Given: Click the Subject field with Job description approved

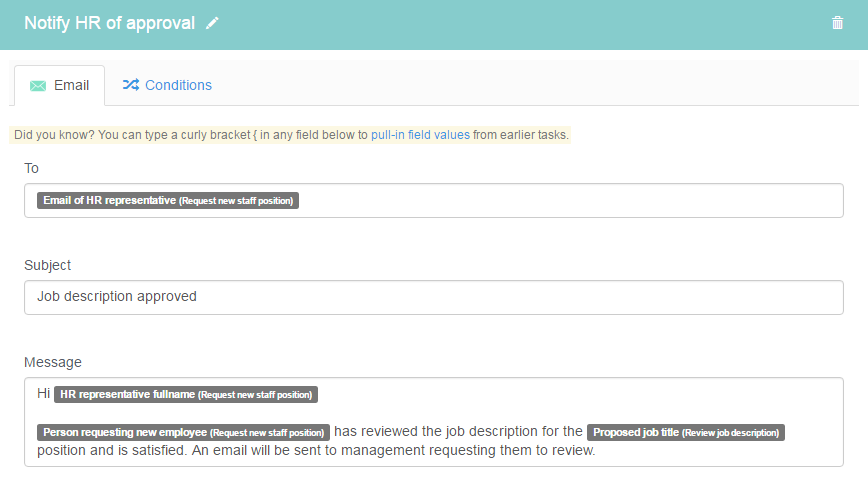Looking at the screenshot, I should click(x=433, y=297).
